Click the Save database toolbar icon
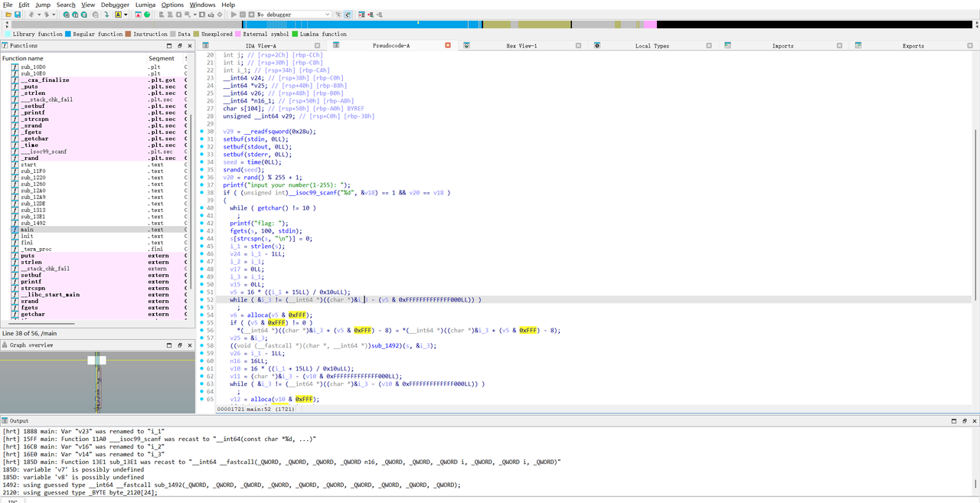 [x=18, y=15]
